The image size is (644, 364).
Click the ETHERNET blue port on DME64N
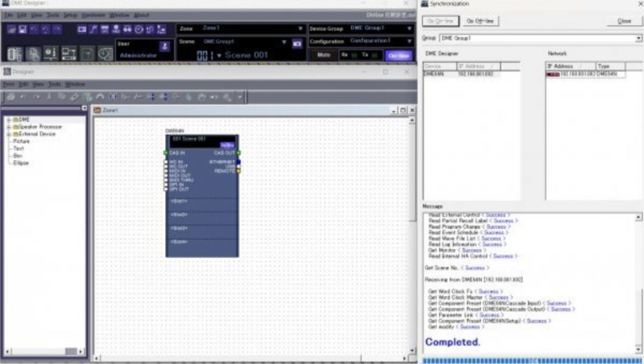(x=239, y=162)
